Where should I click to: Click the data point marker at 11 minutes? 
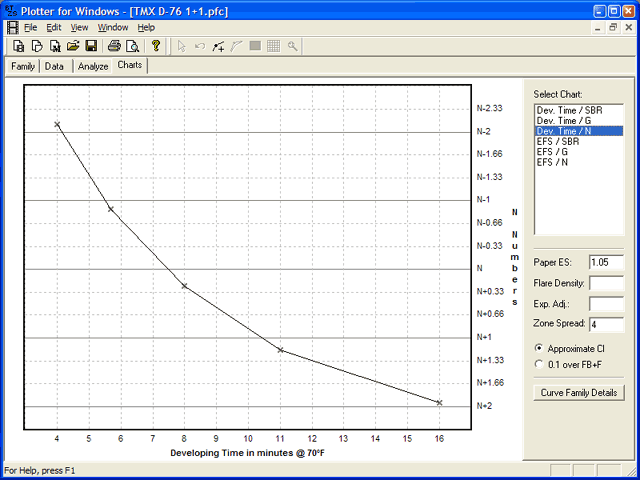click(x=280, y=350)
